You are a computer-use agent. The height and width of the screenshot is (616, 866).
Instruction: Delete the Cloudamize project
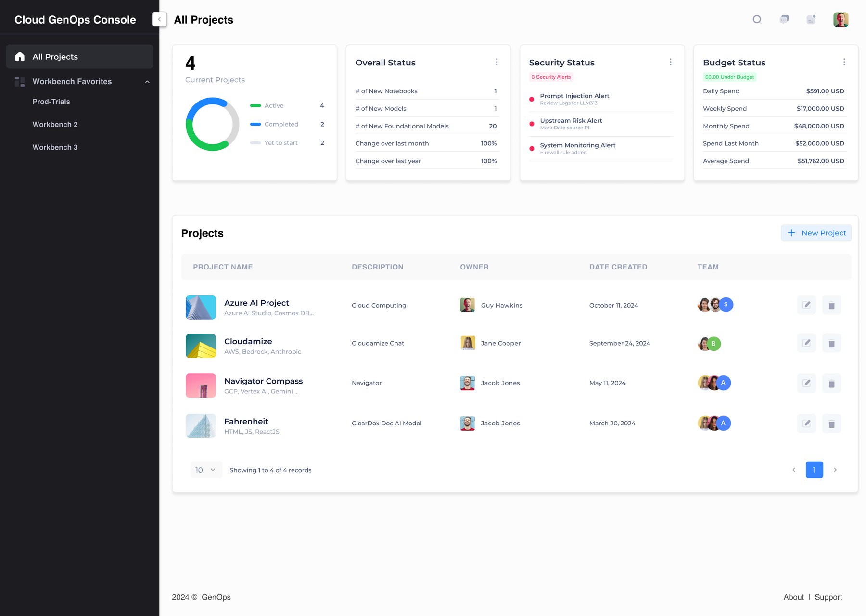point(831,343)
